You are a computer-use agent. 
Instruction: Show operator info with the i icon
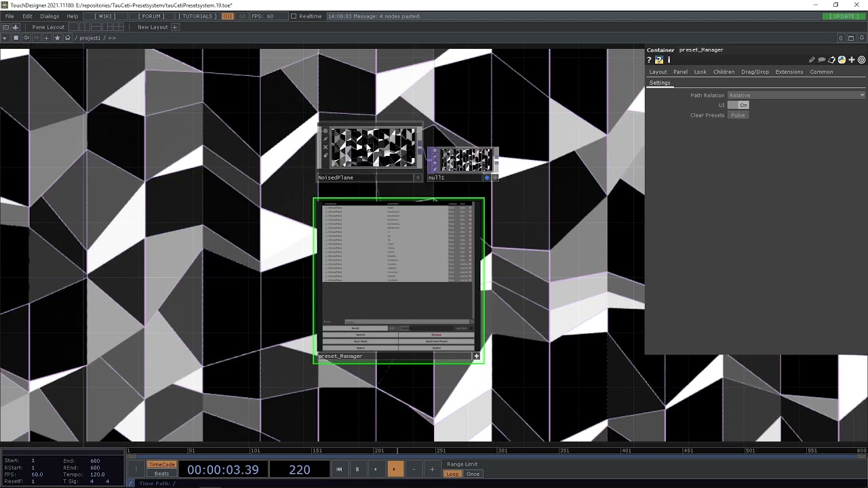click(669, 60)
